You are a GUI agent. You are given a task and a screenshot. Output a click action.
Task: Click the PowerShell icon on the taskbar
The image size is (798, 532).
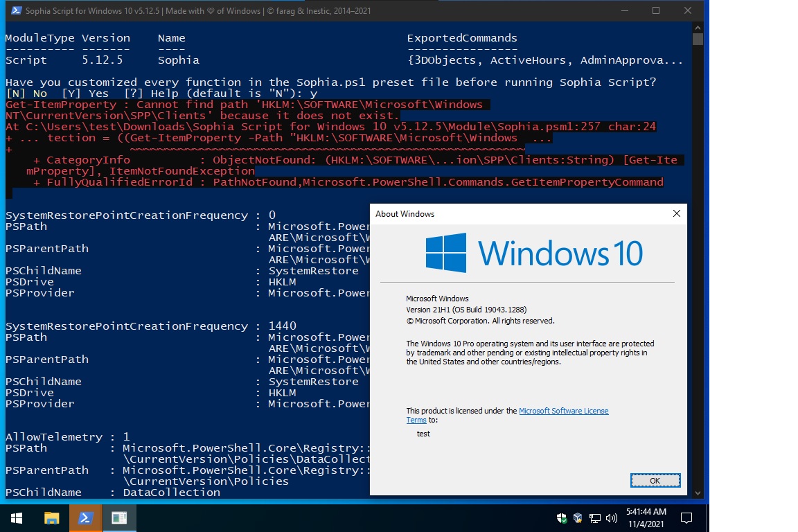pos(85,517)
